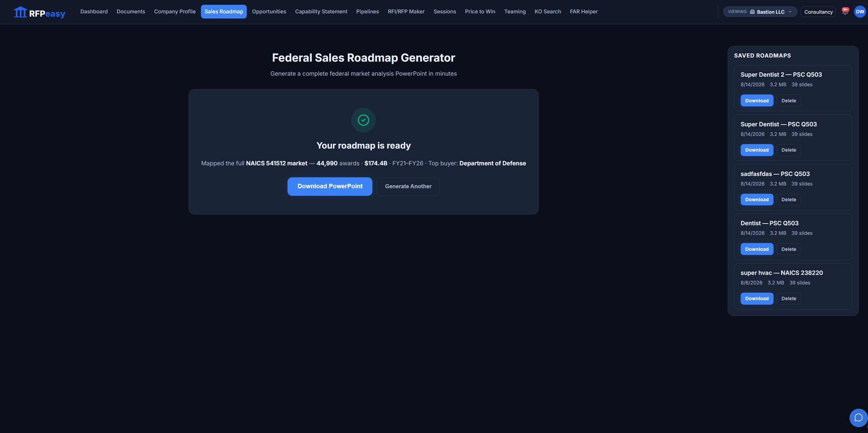Open the Company Profile tab
Screen dimensions: 868x433
[x=175, y=12]
